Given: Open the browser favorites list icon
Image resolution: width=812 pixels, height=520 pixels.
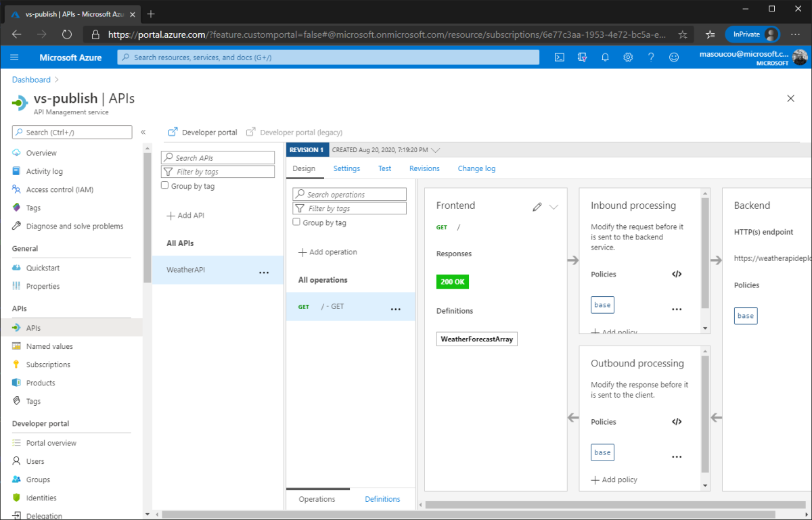Looking at the screenshot, I should point(710,34).
